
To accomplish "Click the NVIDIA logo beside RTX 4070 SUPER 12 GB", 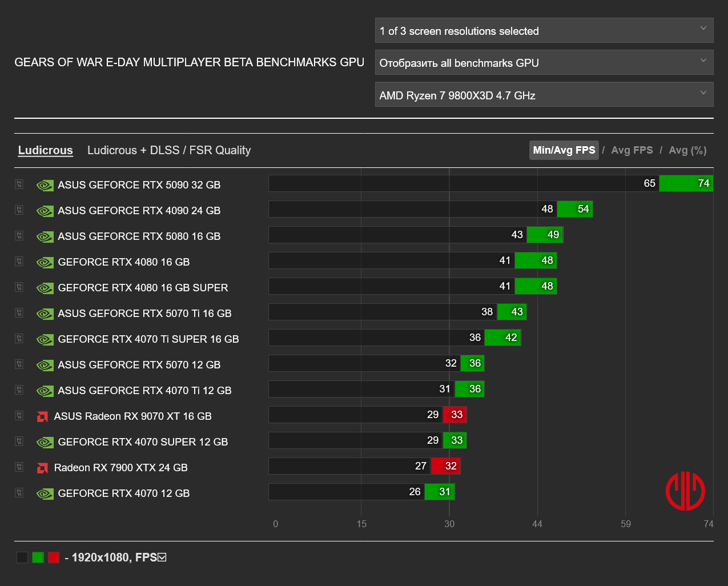I will 45,442.
